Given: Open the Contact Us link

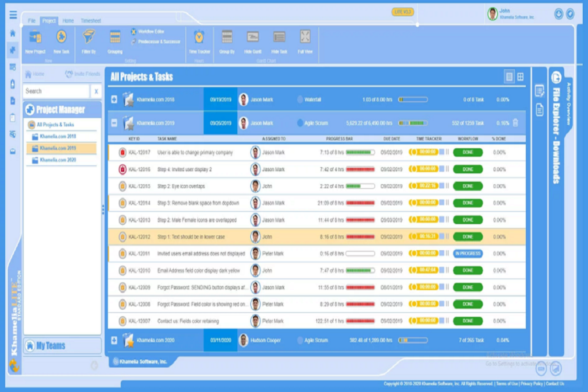Looking at the screenshot, I should coord(555,384).
